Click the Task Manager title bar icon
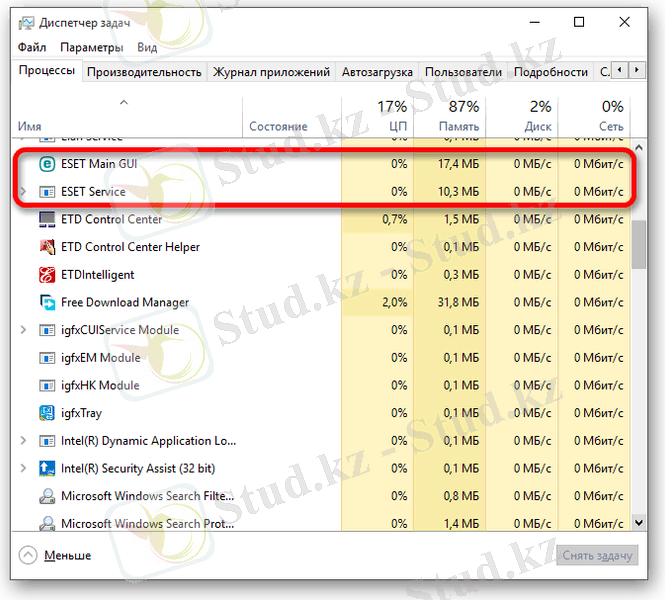This screenshot has height=600, width=665. (26, 23)
